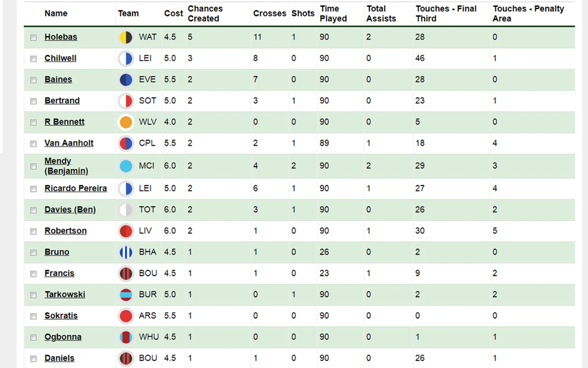This screenshot has height=368, width=588.
Task: Click the light blue Manchester City badge
Action: [x=126, y=166]
